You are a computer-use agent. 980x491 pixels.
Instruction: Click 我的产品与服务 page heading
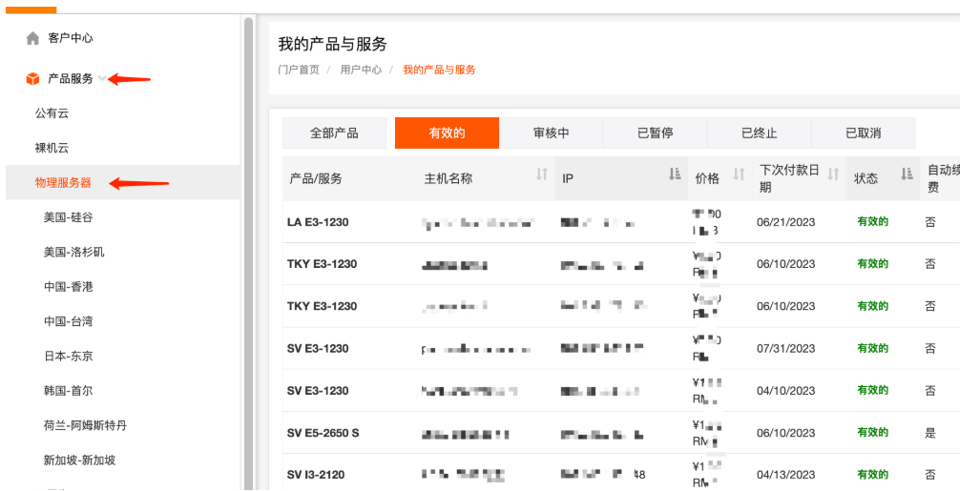coord(332,45)
